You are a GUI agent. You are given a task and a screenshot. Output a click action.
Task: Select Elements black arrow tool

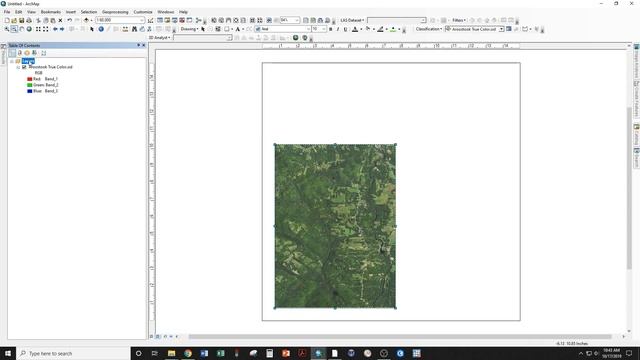92,29
